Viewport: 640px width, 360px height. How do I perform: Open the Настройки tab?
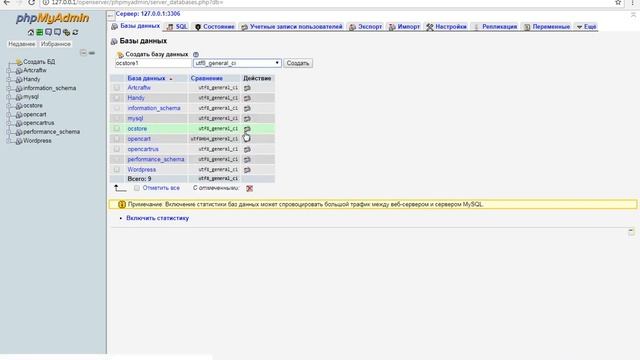(446, 27)
